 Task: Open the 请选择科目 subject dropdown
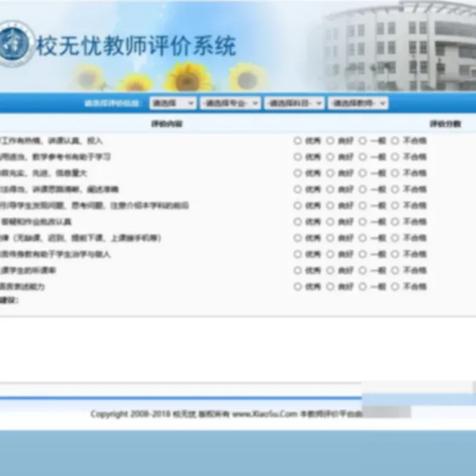click(x=295, y=103)
